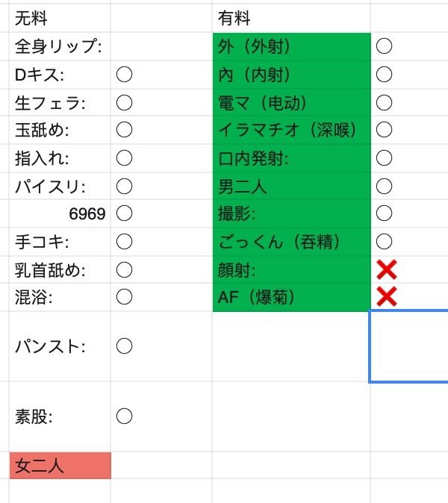Click the red-highlighted 女二人 cell

(x=60, y=466)
